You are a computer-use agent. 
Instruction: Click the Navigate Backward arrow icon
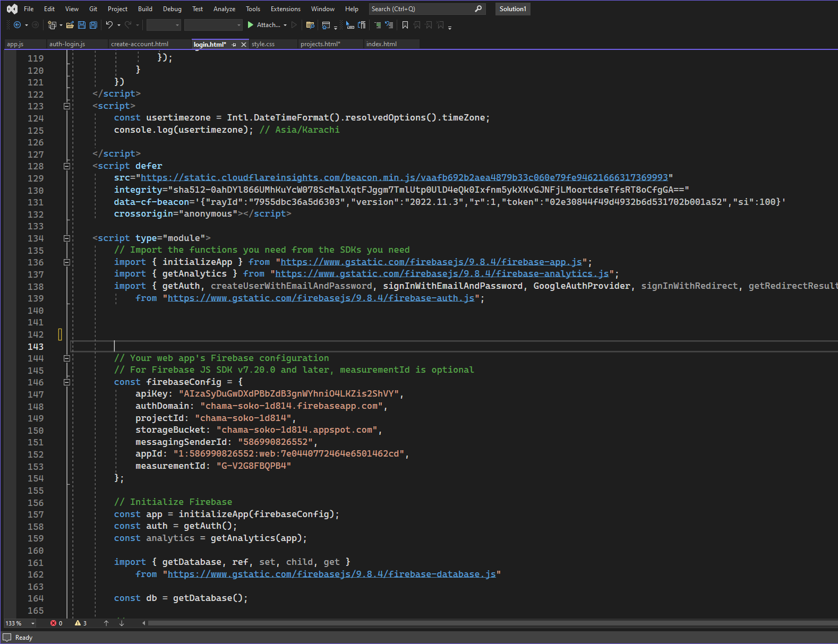17,25
